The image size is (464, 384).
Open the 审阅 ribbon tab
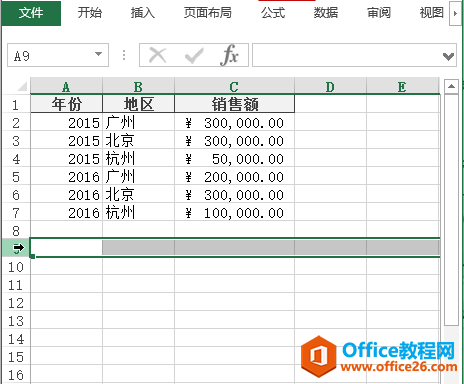click(379, 13)
